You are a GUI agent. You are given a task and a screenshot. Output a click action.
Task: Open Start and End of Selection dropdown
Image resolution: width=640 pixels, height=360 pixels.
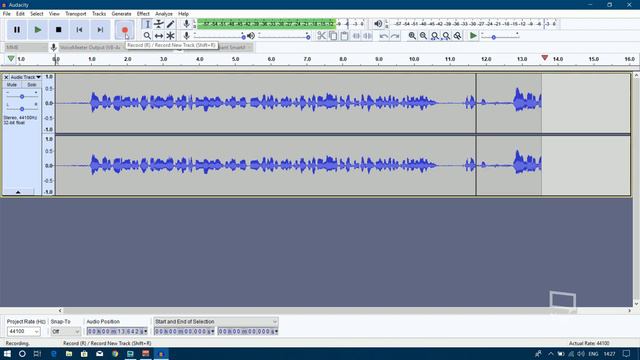click(216, 322)
